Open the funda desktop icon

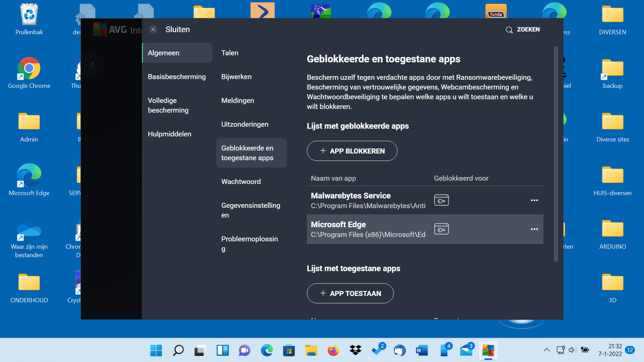click(x=496, y=11)
